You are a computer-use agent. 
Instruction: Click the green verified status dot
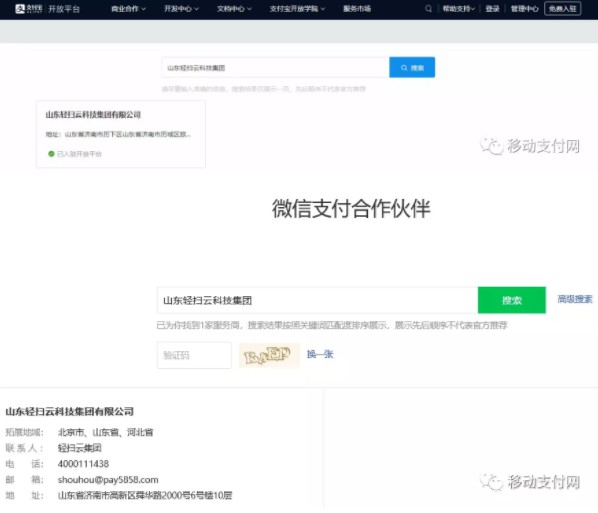click(51, 154)
